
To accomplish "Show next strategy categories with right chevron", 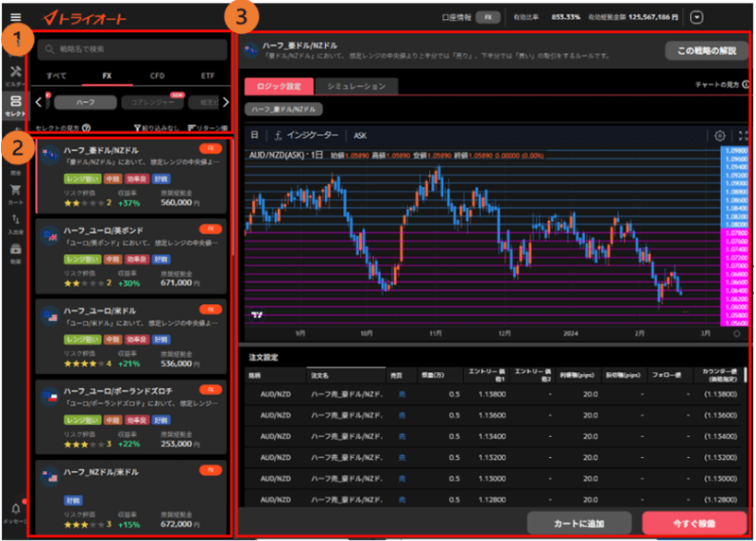I will [225, 102].
